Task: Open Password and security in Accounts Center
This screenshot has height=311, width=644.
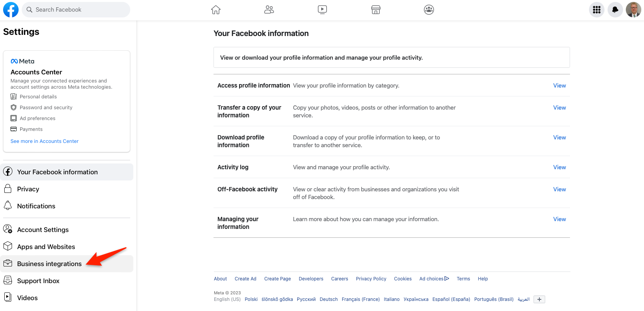Action: [x=46, y=108]
